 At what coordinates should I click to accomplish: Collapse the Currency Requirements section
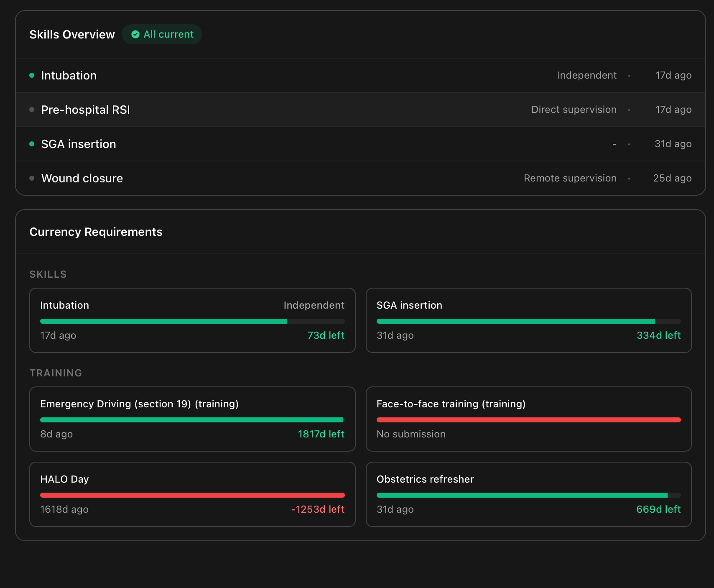pos(96,232)
